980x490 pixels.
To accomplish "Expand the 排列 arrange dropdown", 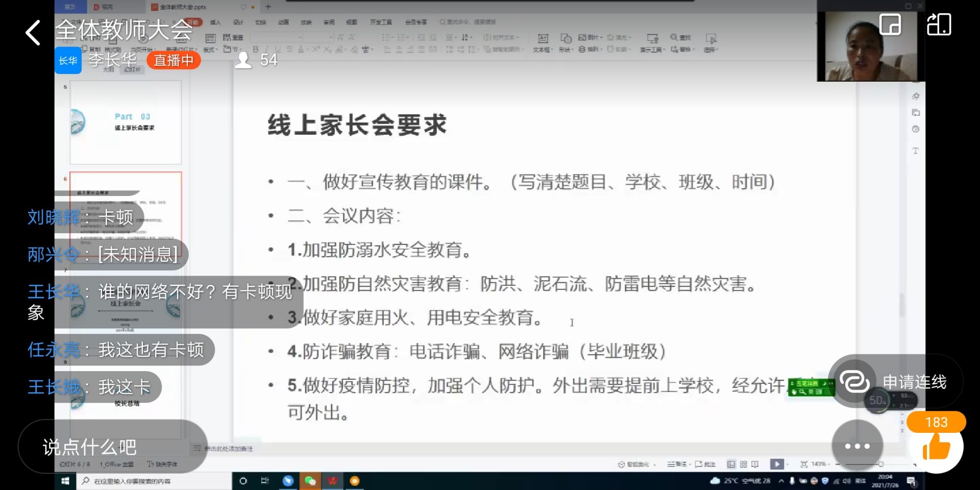I will [x=591, y=50].
